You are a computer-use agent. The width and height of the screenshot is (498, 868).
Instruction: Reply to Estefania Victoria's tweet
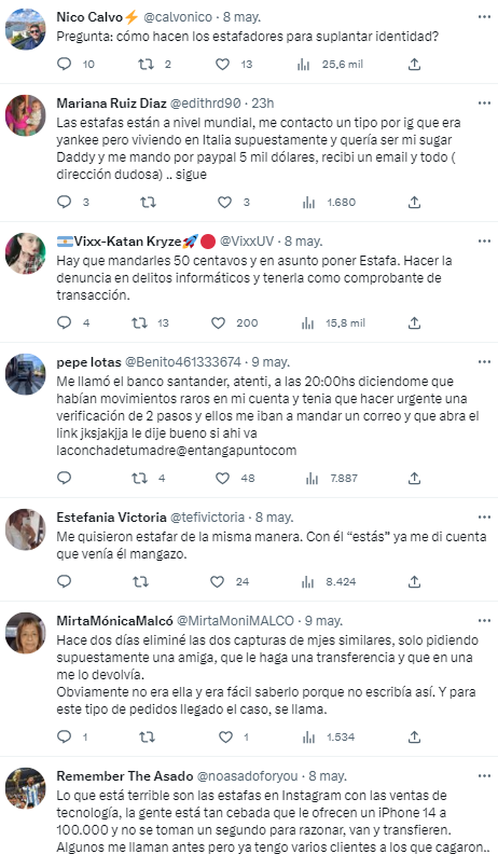tap(64, 582)
